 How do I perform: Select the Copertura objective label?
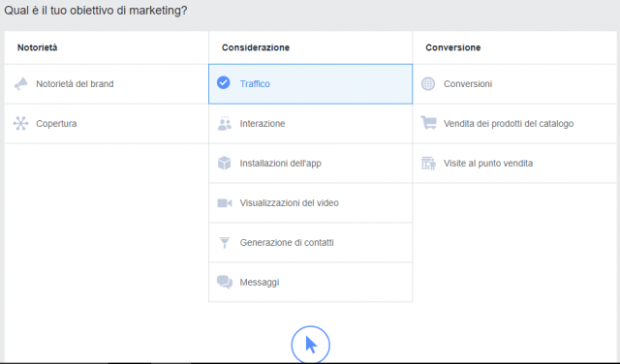click(x=56, y=123)
